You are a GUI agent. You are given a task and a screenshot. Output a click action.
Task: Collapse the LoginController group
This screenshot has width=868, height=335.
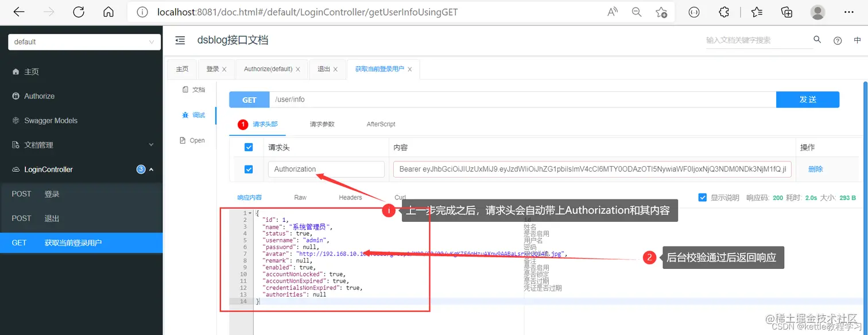pyautogui.click(x=81, y=170)
